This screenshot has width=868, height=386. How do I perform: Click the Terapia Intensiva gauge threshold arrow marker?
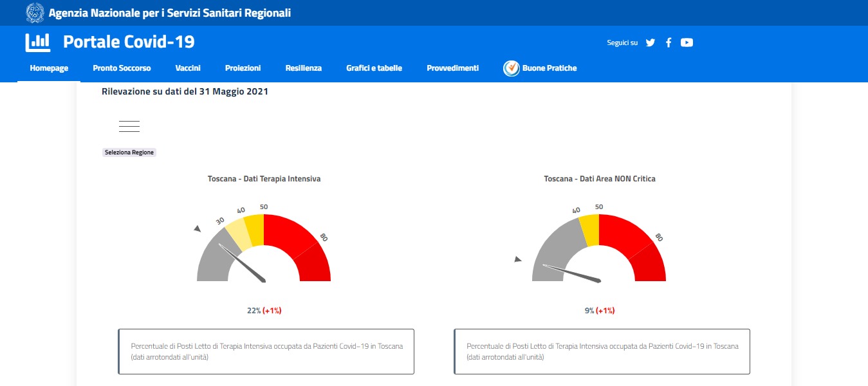pyautogui.click(x=198, y=229)
